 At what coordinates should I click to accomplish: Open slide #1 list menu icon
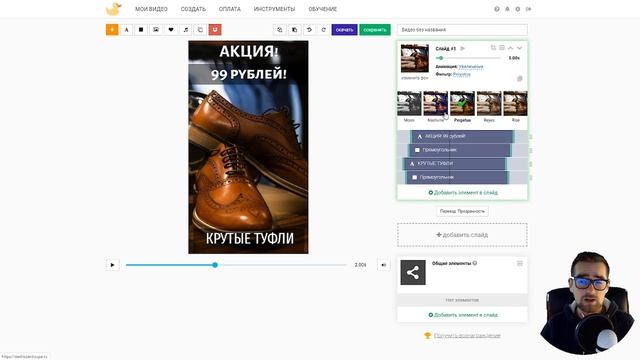[x=502, y=48]
